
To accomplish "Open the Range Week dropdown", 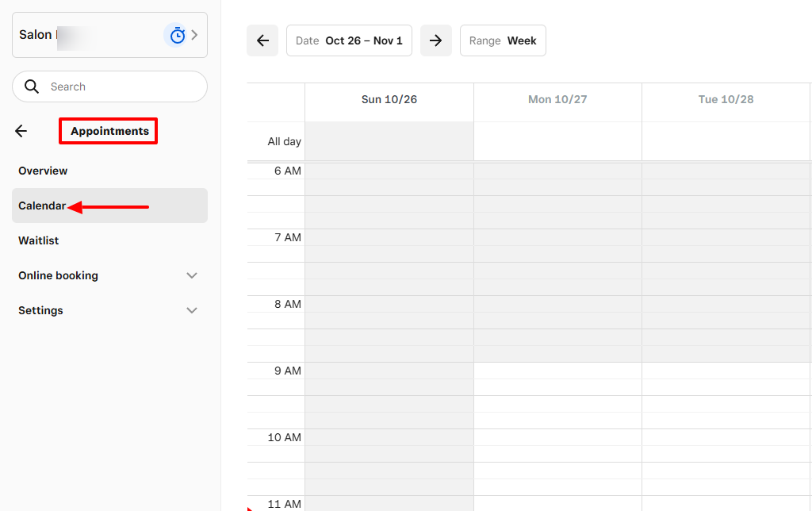I will tap(503, 40).
